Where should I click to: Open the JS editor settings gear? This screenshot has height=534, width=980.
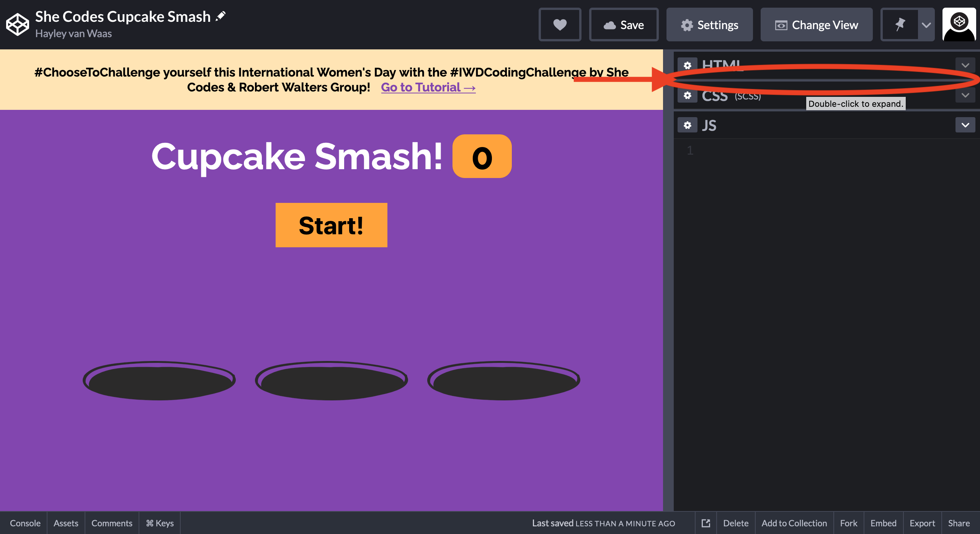pos(688,125)
